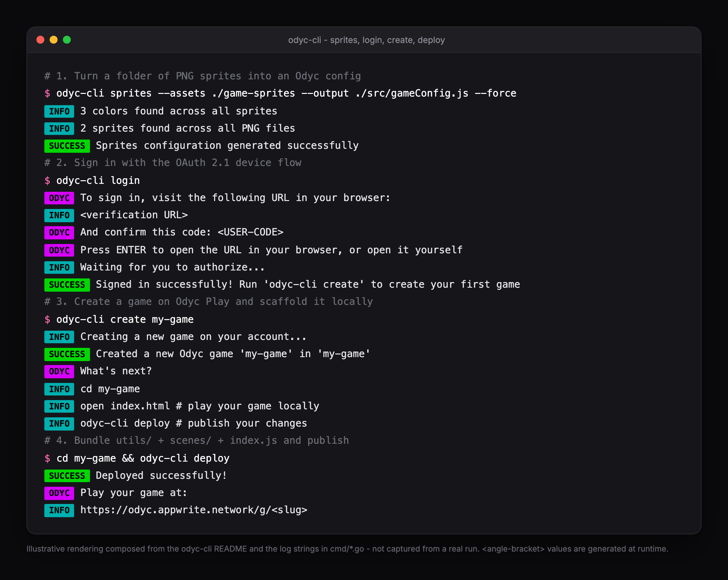This screenshot has width=728, height=580.
Task: Click 'Creating a new game on your account...' line
Action: pyautogui.click(x=194, y=337)
